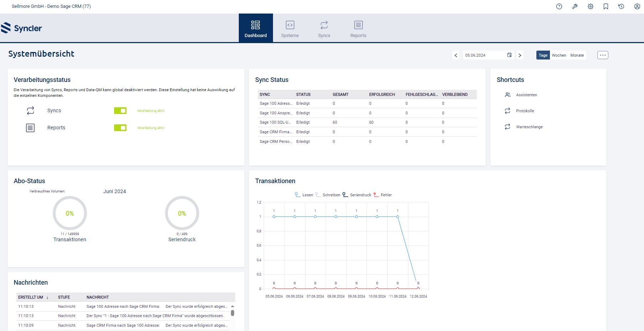The width and height of the screenshot is (644, 331).
Task: Click the Syncs arrows icon in Verarbeitungsstatus
Action: coord(30,110)
